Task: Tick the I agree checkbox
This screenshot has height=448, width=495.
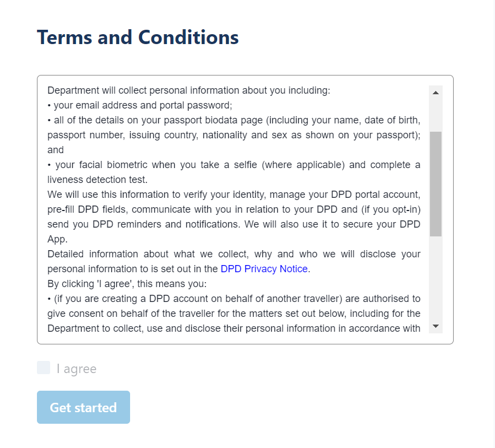Action: (44, 368)
